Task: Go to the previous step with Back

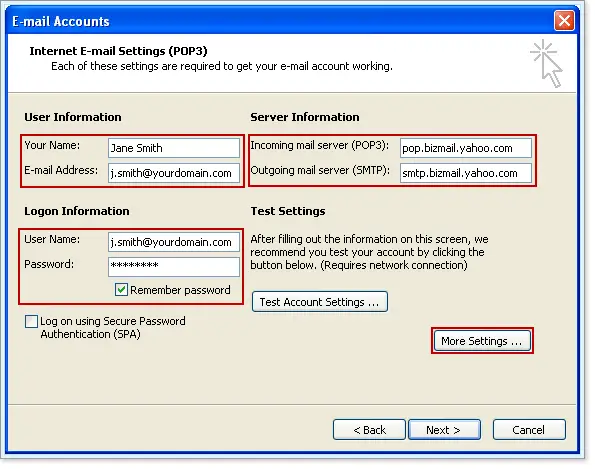Action: point(369,430)
